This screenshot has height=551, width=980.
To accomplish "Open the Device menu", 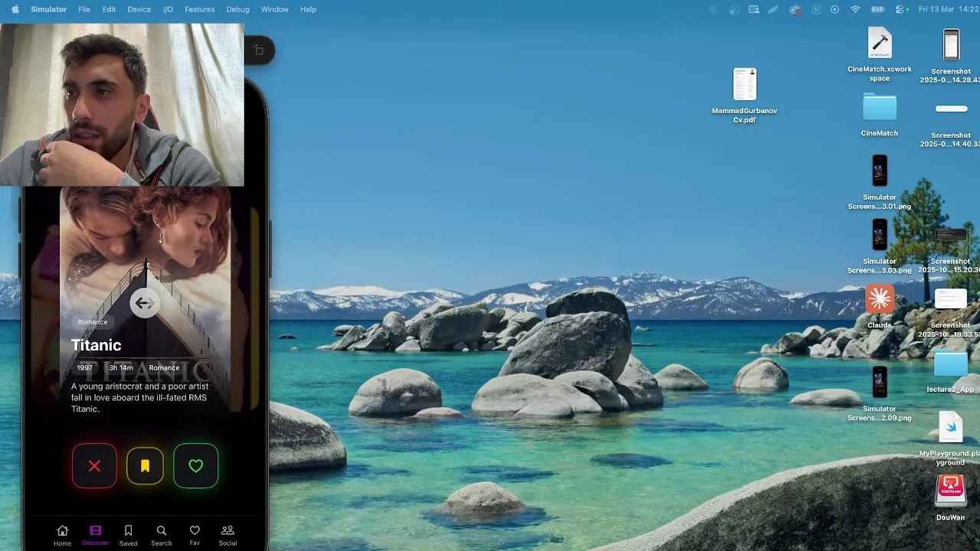I will [139, 9].
